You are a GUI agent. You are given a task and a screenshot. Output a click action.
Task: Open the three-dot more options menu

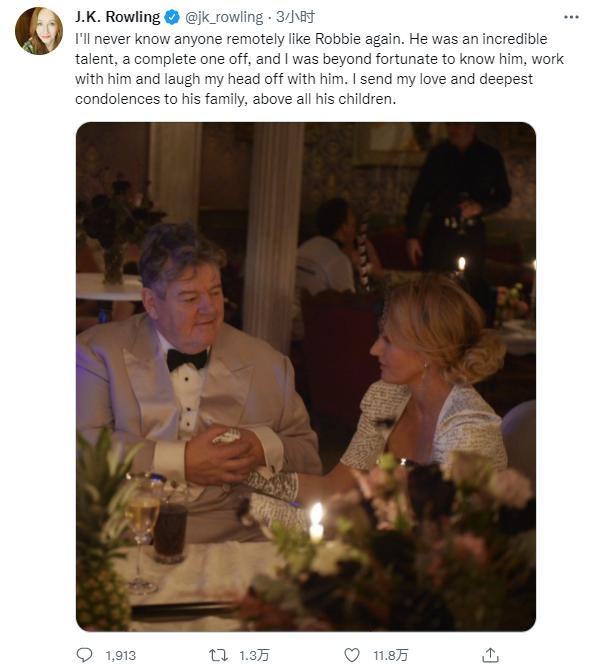click(x=571, y=17)
